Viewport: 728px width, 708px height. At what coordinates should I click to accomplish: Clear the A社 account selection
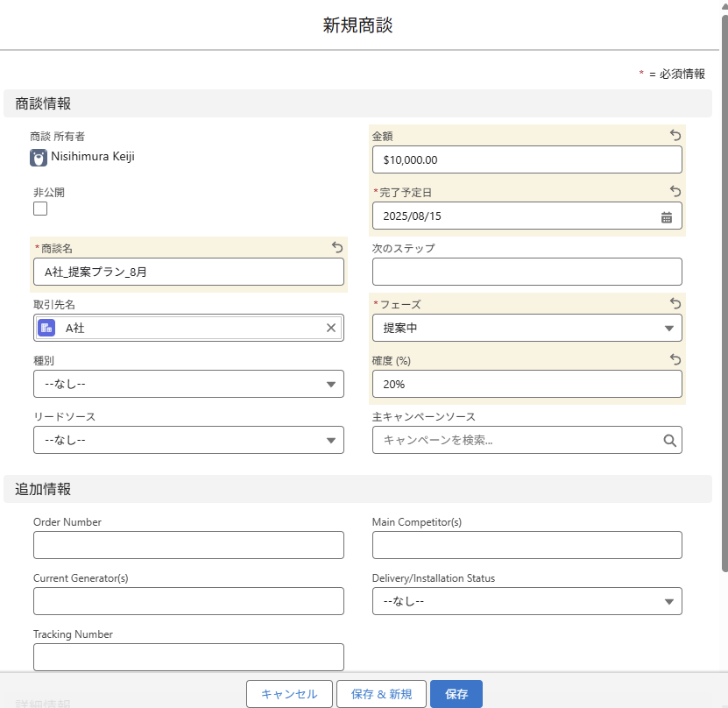coord(331,328)
